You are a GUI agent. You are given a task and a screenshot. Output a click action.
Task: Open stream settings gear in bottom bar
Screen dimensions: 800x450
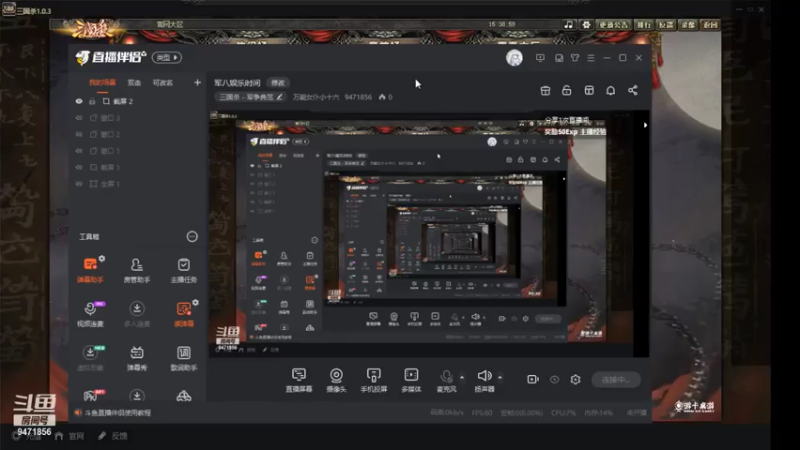coord(576,379)
